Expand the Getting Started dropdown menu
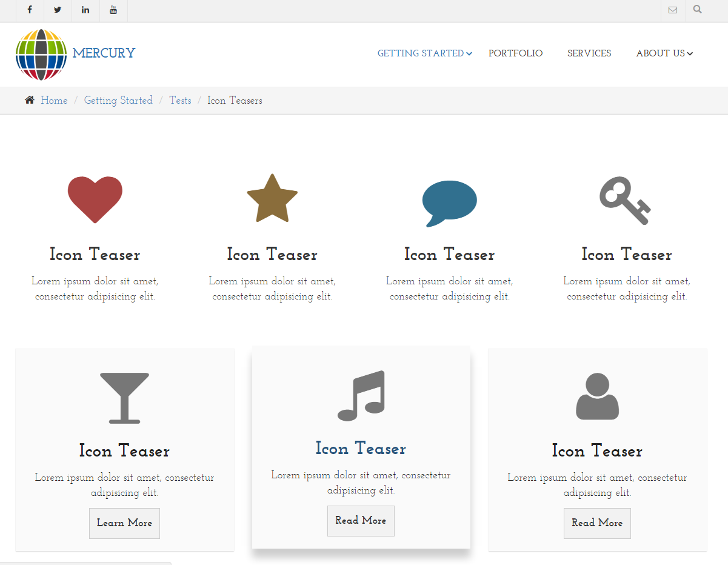 pos(424,53)
